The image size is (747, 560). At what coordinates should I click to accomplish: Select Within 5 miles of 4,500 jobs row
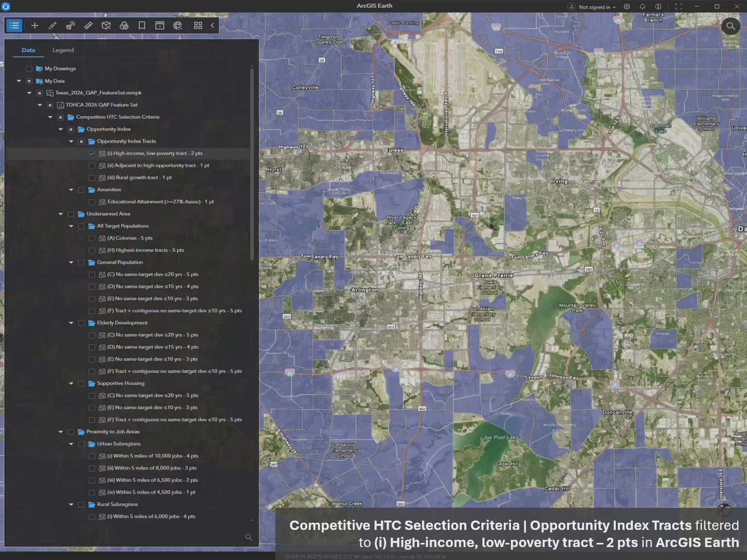click(129, 493)
